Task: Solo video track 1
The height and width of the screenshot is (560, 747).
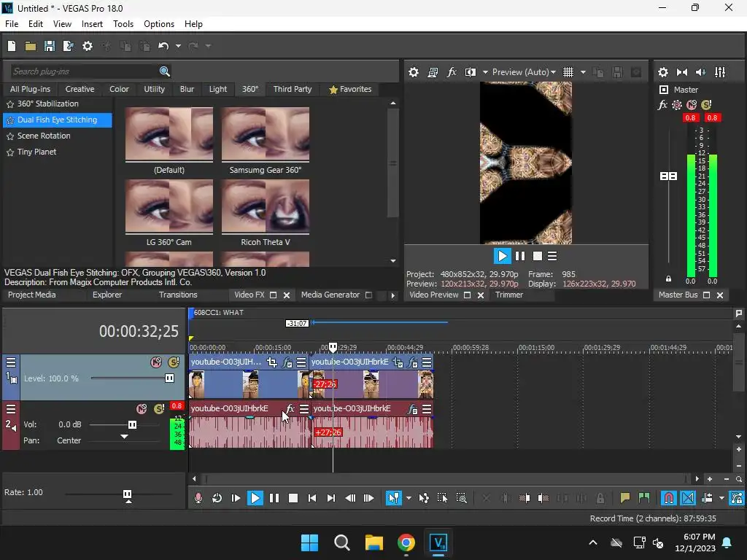Action: coord(174,362)
